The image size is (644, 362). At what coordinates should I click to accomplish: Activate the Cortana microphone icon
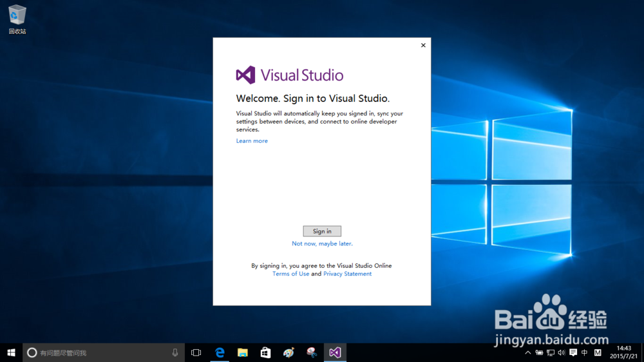(x=175, y=352)
